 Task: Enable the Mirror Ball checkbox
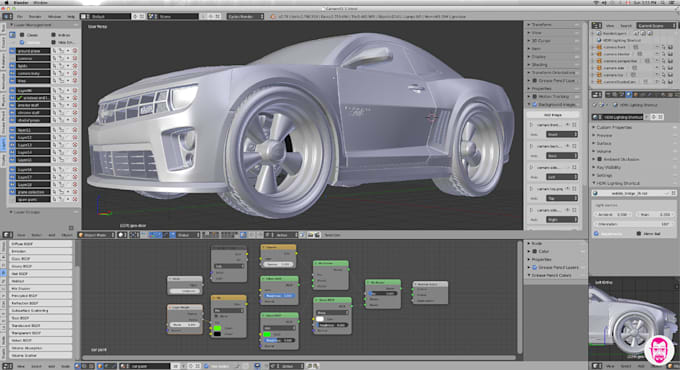(x=639, y=233)
